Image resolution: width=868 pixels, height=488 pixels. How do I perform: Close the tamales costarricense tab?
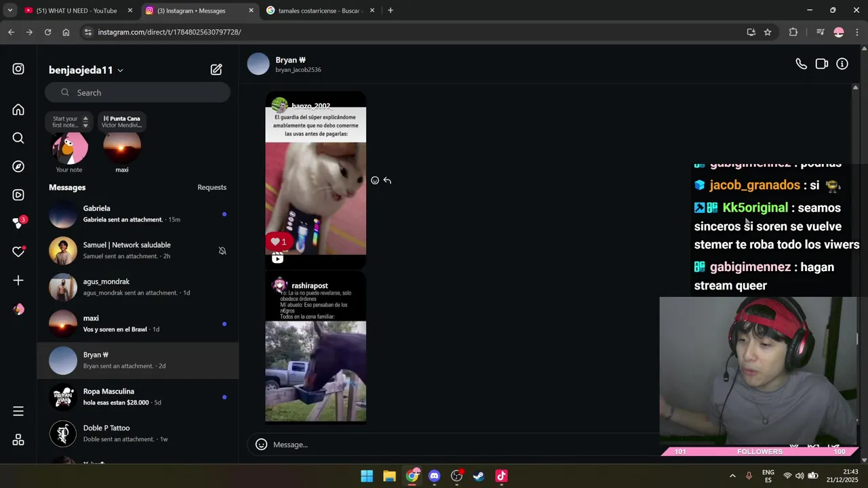pos(372,10)
